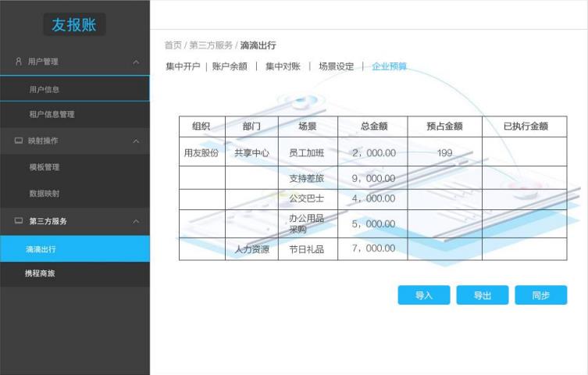Open 租户信息管理 in the sidebar

[75, 114]
